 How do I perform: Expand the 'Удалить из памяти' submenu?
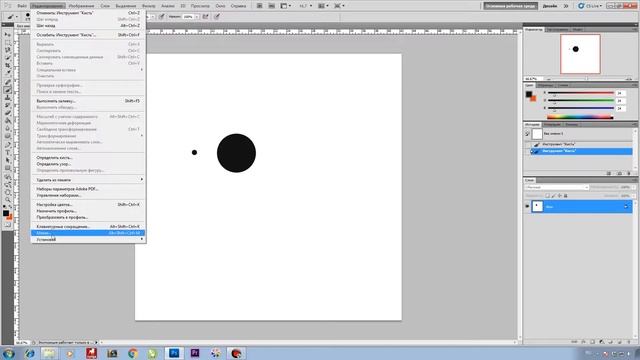coord(88,180)
